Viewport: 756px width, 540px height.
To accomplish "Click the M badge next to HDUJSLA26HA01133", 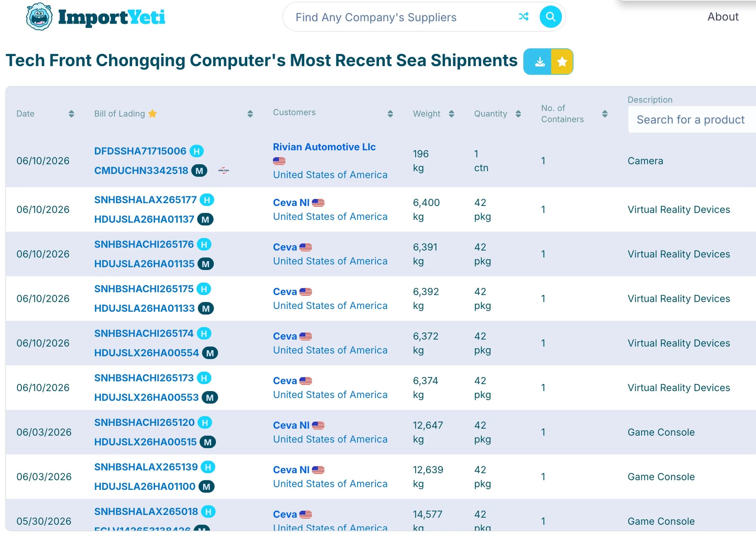I will coord(206,308).
